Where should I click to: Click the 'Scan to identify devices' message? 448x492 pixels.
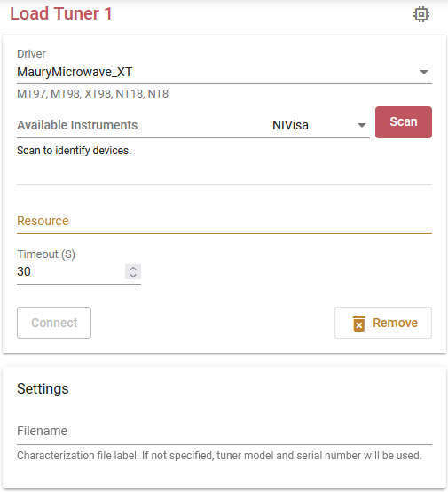pyautogui.click(x=74, y=151)
